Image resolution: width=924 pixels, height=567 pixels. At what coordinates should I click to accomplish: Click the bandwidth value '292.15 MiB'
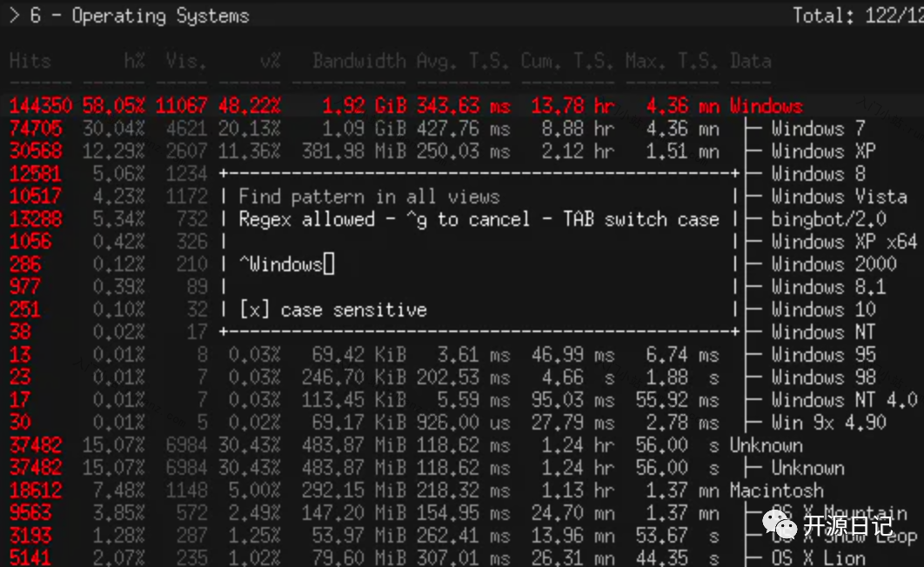pyautogui.click(x=354, y=490)
